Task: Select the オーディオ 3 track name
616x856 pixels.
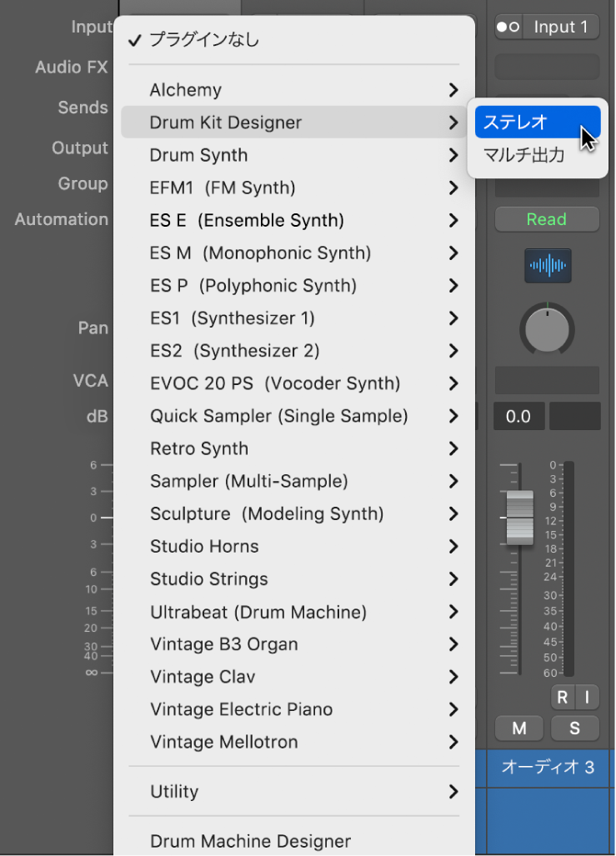Action: (x=547, y=767)
